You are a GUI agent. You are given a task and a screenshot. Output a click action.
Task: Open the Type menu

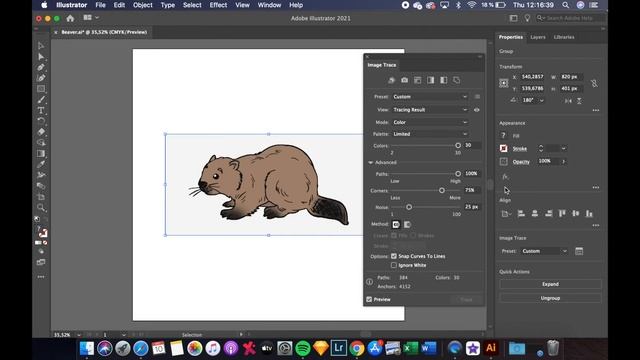[167, 5]
